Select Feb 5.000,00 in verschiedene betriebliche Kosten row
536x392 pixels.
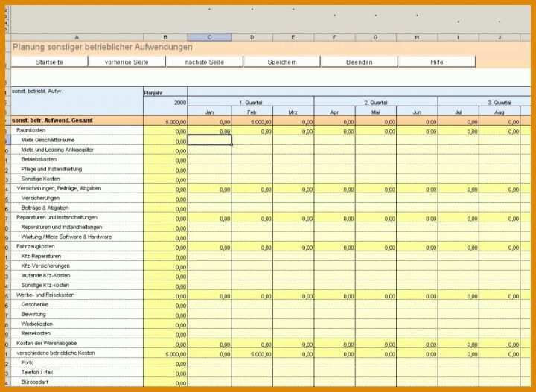point(252,354)
